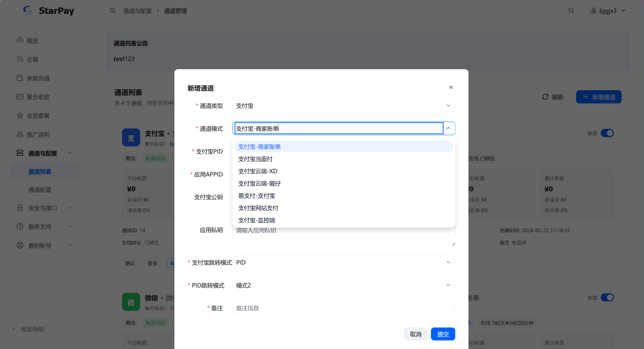Click the 余额充值 wallet icon

tap(20, 78)
